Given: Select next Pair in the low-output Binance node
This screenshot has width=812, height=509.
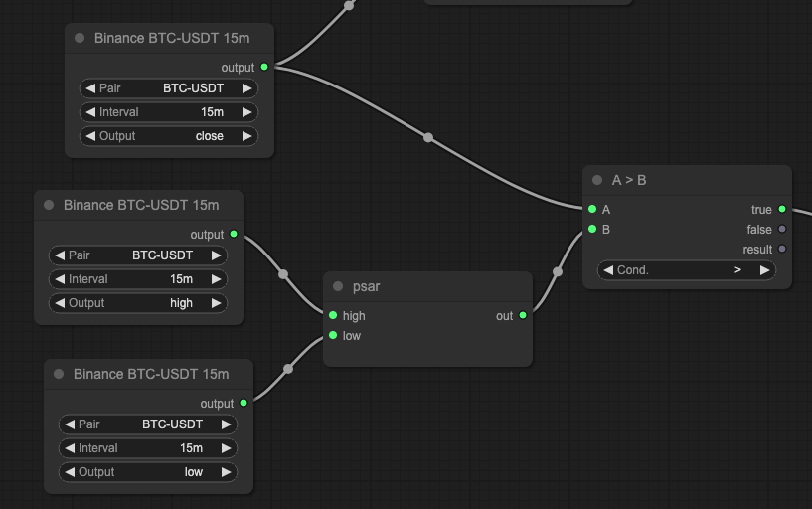Looking at the screenshot, I should click(x=227, y=424).
